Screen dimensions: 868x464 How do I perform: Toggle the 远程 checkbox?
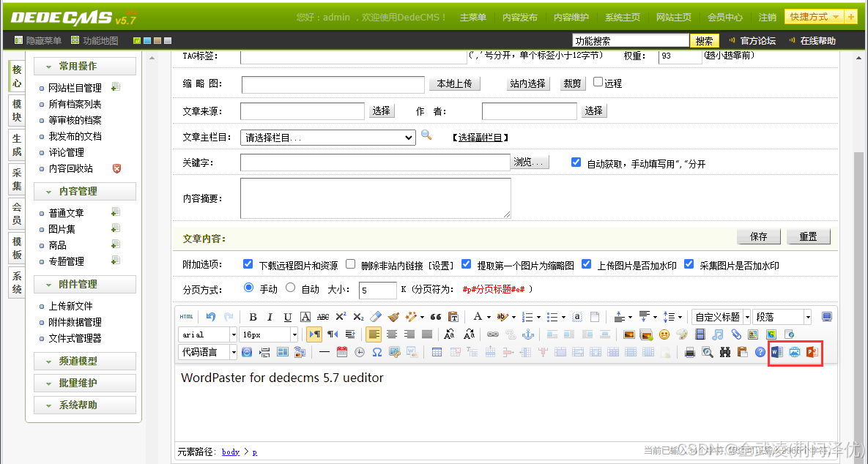pos(598,82)
